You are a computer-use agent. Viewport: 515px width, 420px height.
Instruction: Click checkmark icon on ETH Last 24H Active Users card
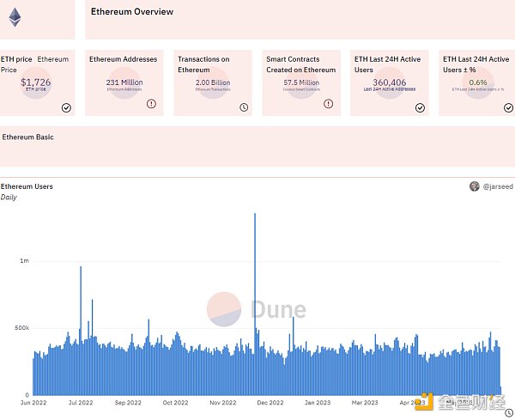[420, 107]
